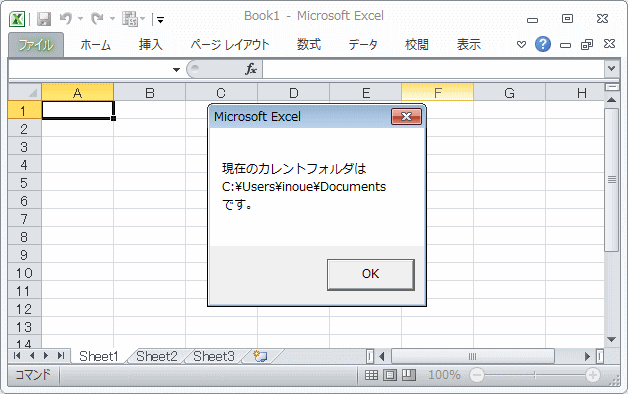This screenshot has width=628, height=394.
Task: Click the vertical scrollbar down arrow
Action: (612, 340)
